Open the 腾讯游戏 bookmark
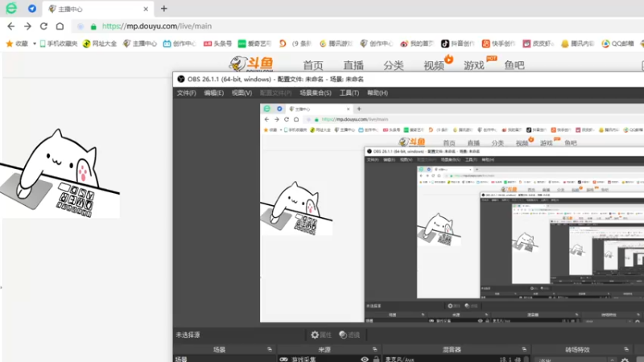The height and width of the screenshot is (362, 644). (x=336, y=43)
